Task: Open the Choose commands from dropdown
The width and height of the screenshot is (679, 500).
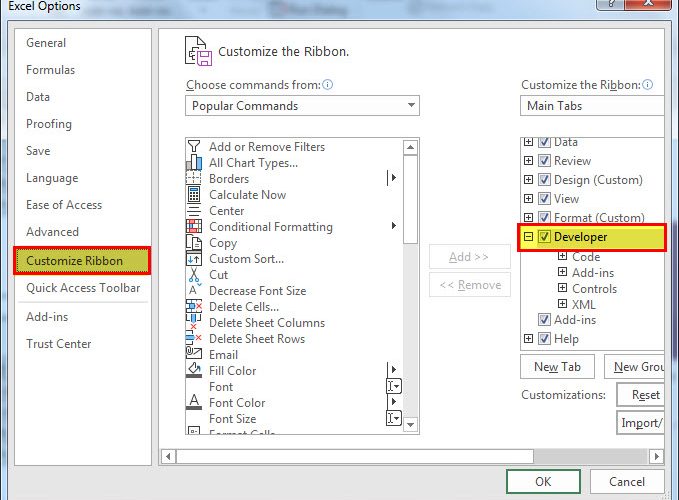Action: coord(302,106)
